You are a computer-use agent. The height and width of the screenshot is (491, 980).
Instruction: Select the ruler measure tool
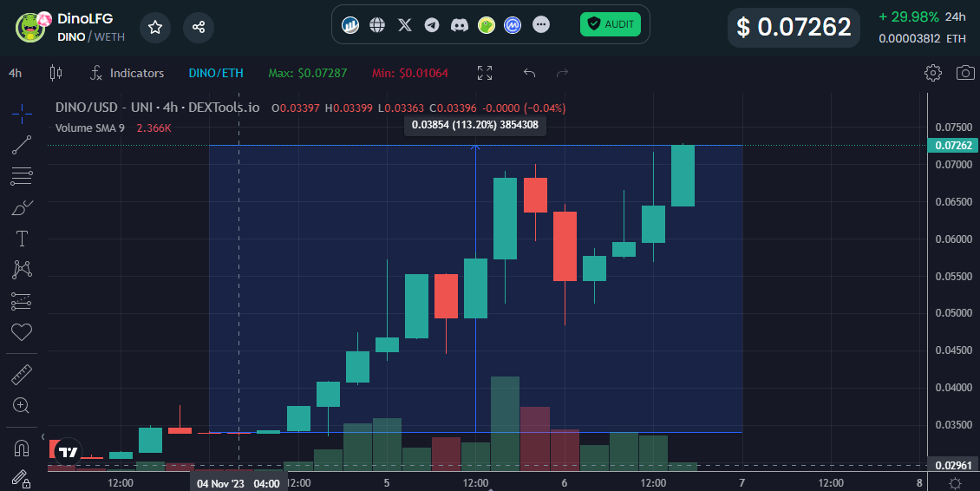point(22,375)
